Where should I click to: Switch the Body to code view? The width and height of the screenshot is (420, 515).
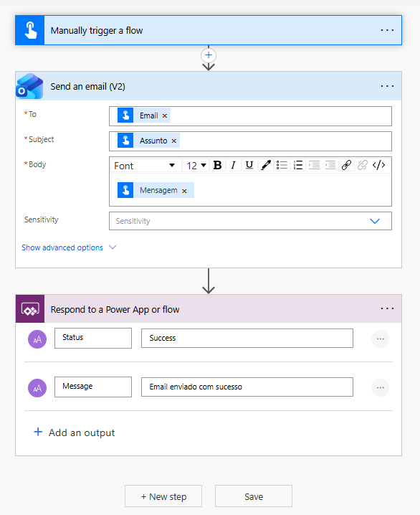pos(378,165)
